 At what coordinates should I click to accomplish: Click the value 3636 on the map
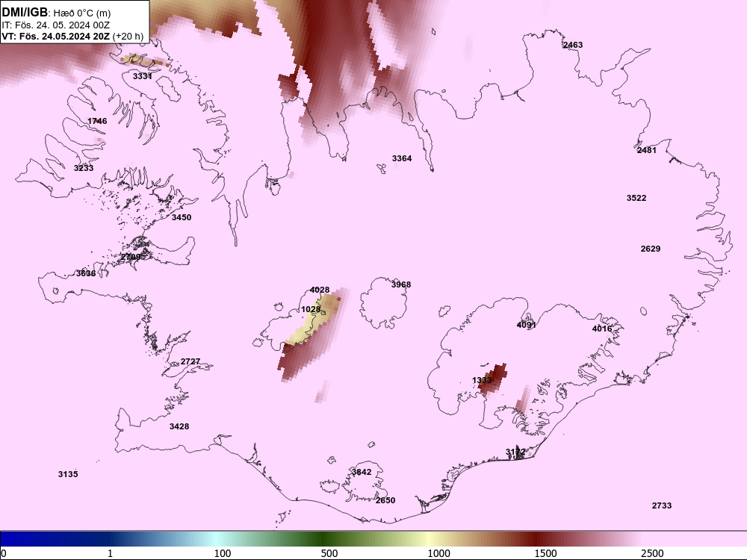86,273
